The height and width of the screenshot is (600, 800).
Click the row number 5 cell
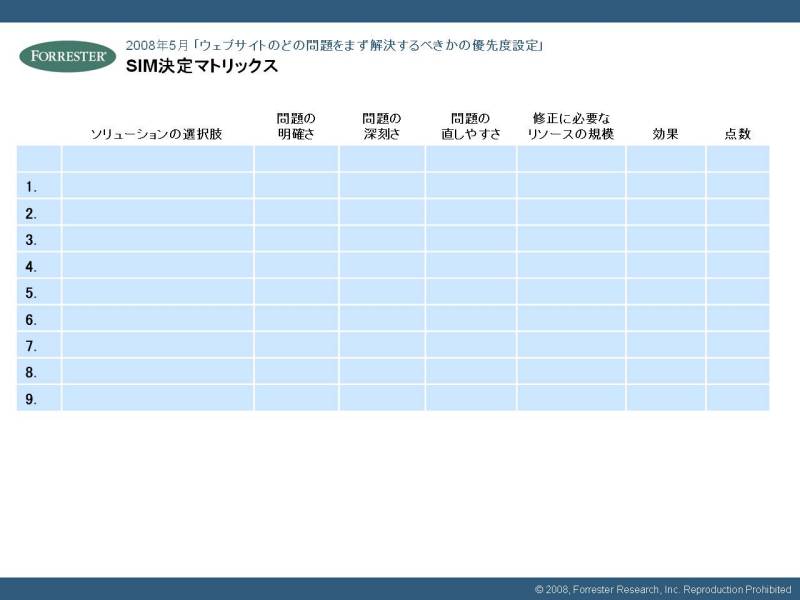(x=39, y=292)
